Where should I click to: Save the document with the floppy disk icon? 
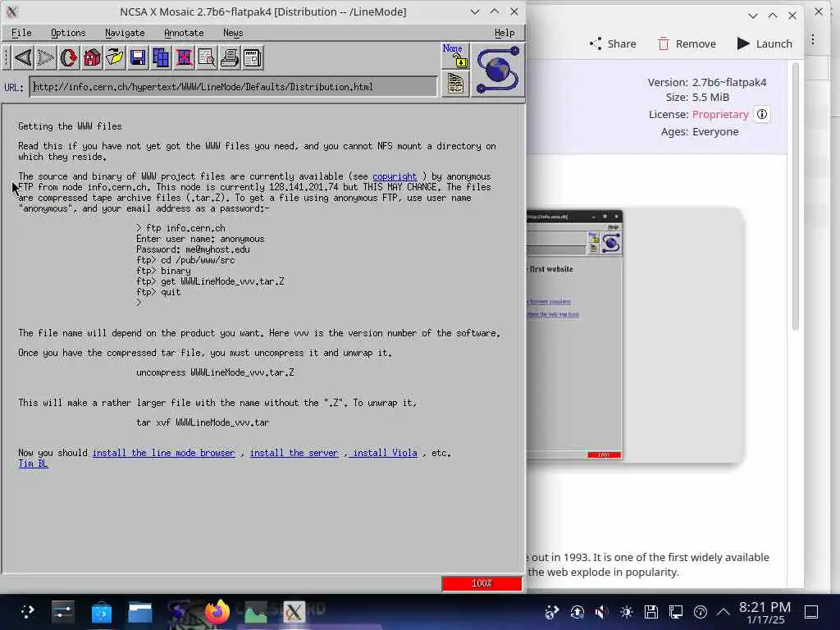[138, 58]
